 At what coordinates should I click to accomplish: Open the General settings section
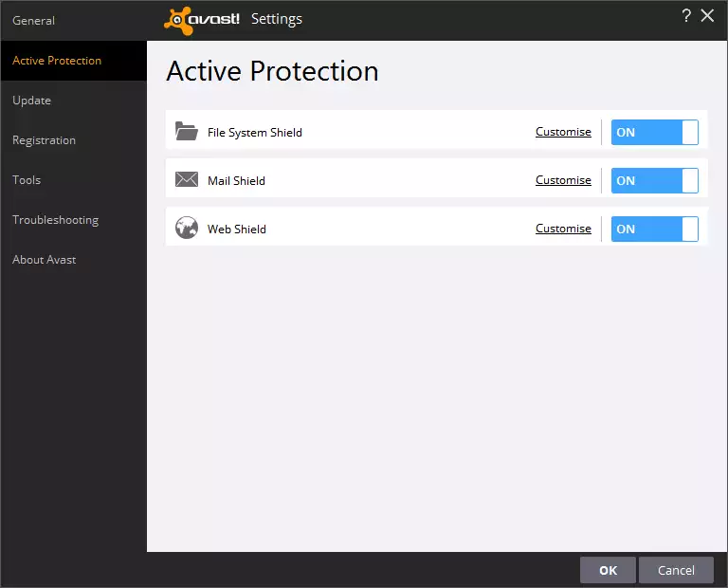(34, 21)
